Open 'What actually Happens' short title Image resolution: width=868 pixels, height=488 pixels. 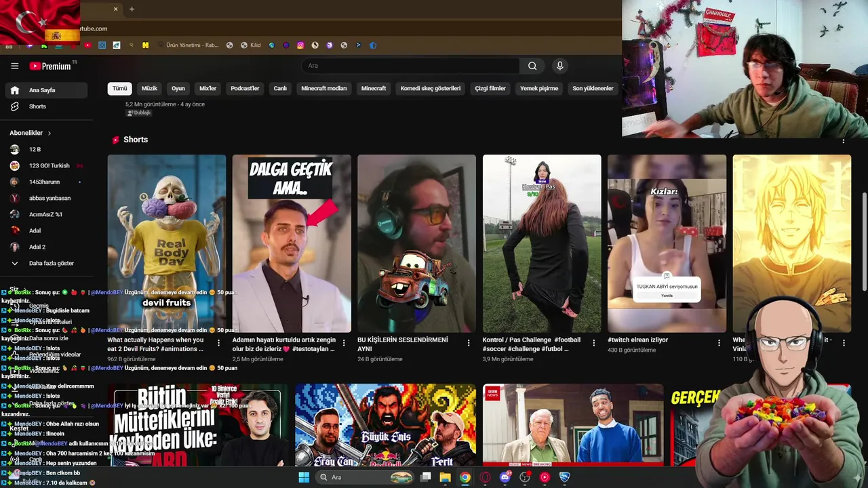point(156,344)
